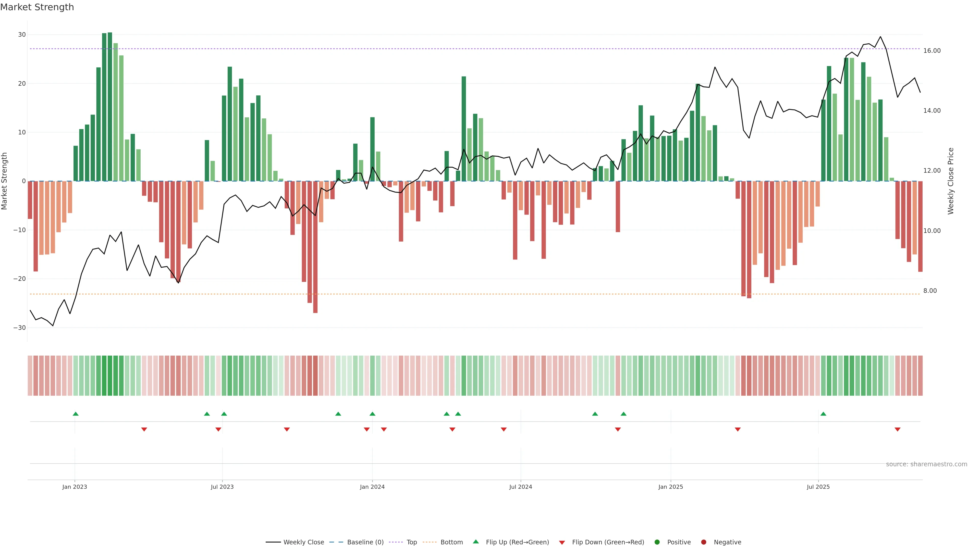This screenshot has height=551, width=980.
Task: Click Flip Up green triangle legend icon
Action: (475, 542)
